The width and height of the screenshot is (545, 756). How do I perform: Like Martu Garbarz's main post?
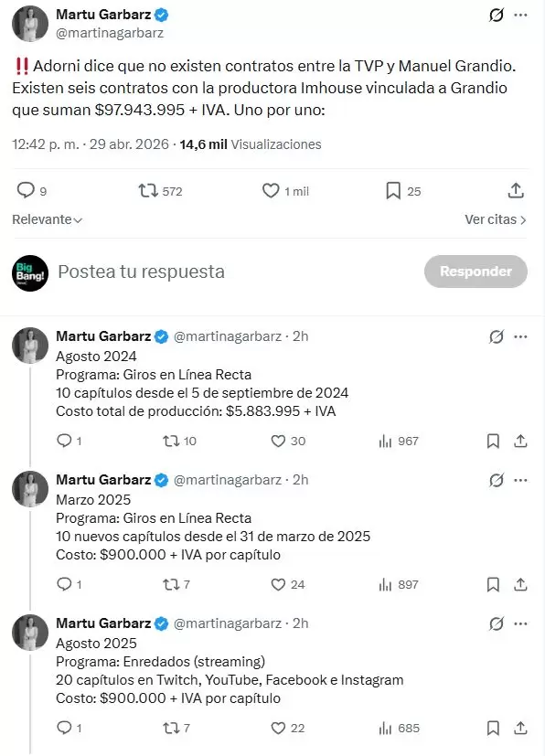[271, 190]
